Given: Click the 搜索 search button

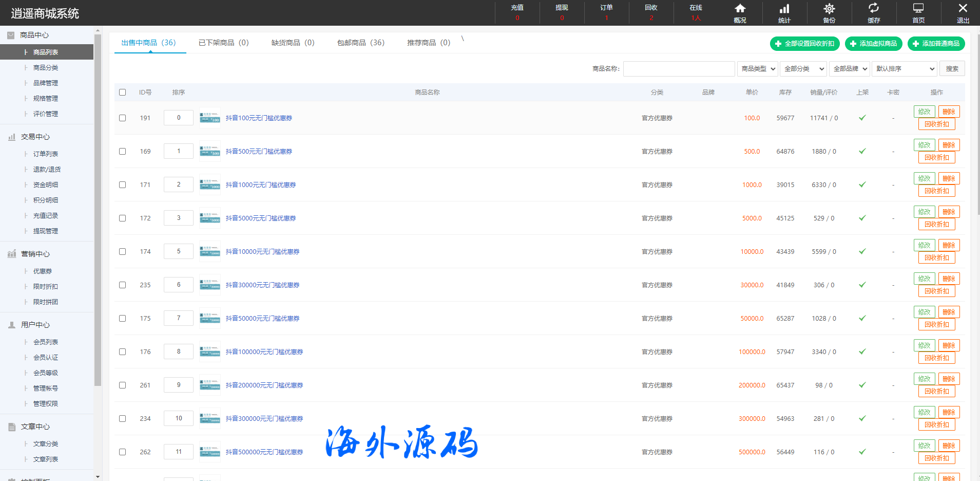Looking at the screenshot, I should [952, 69].
